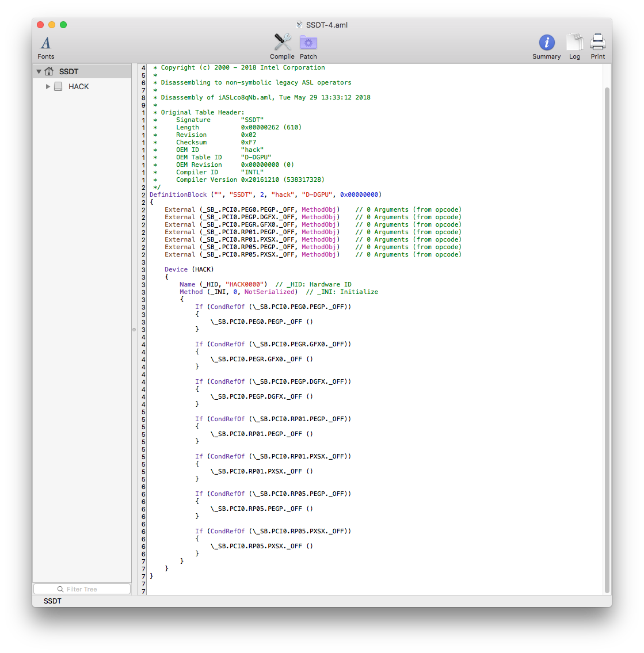The width and height of the screenshot is (644, 653).
Task: Open the Fonts panel icon
Action: [45, 43]
